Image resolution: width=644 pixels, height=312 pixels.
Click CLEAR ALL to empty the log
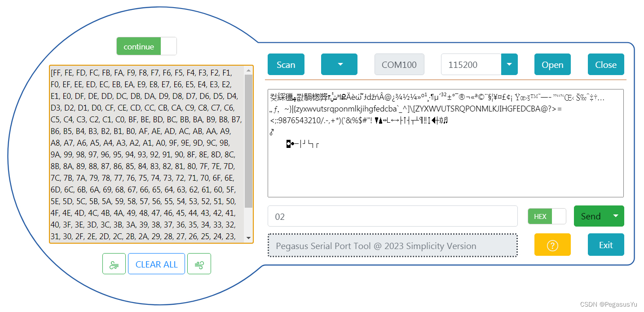pos(156,263)
